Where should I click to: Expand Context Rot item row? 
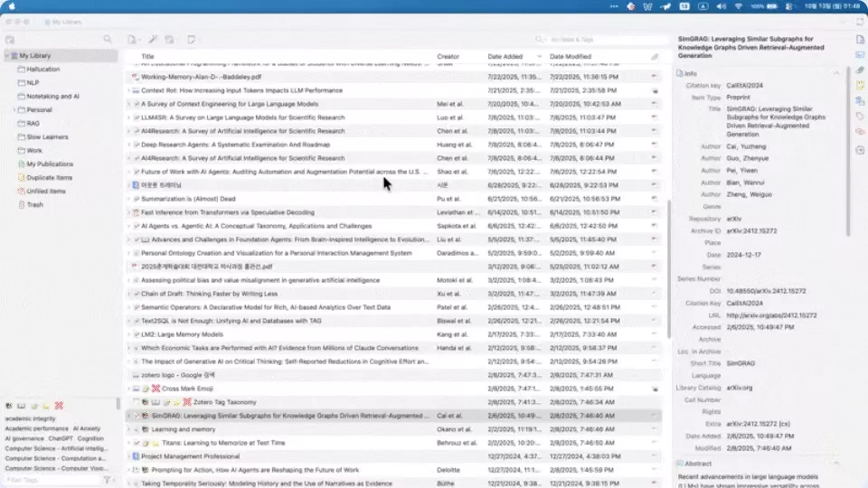tap(129, 90)
